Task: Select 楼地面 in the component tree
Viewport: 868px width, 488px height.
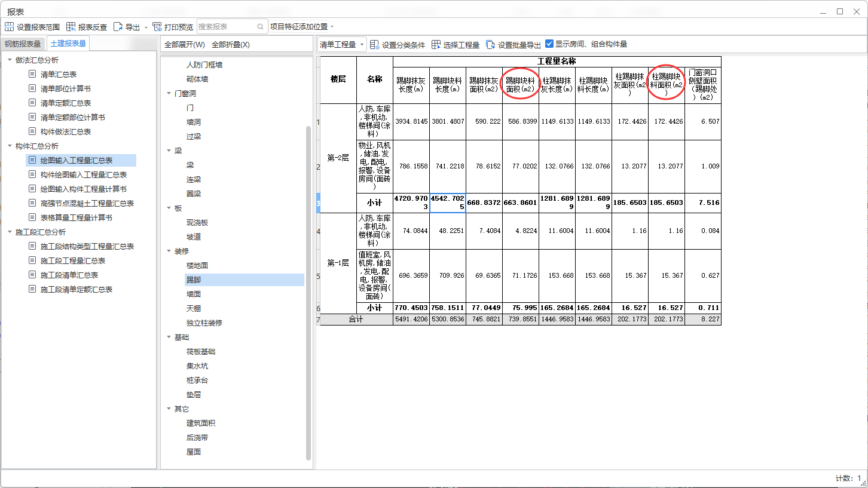Action: click(x=197, y=265)
